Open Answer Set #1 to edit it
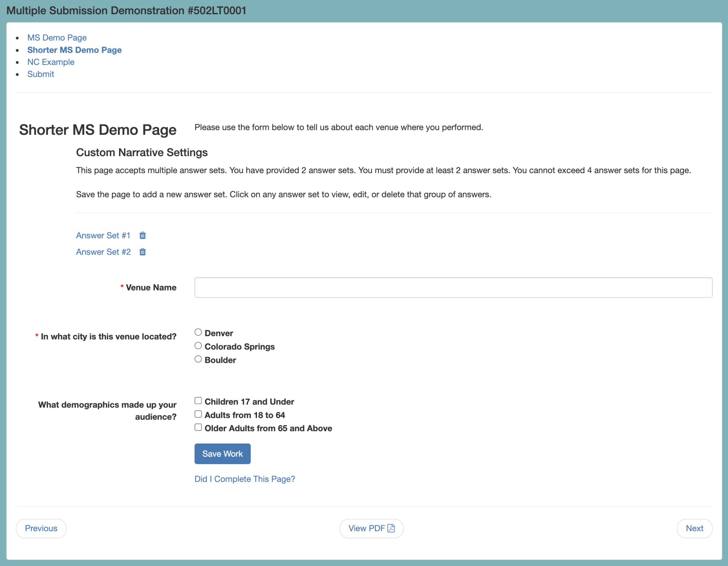 [x=103, y=235]
